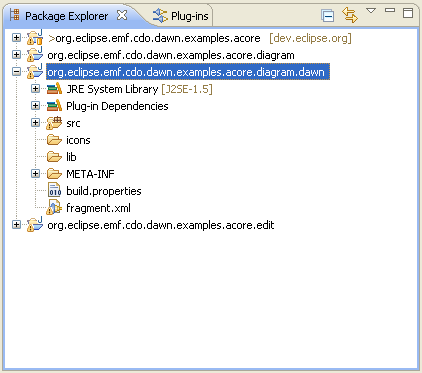Viewport: 422px width, 373px height.
Task: Toggle the Link with Editor icon
Action: [350, 15]
